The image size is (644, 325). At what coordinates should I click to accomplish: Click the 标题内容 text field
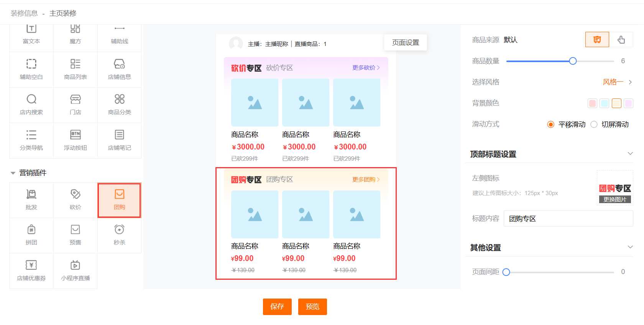click(x=568, y=218)
